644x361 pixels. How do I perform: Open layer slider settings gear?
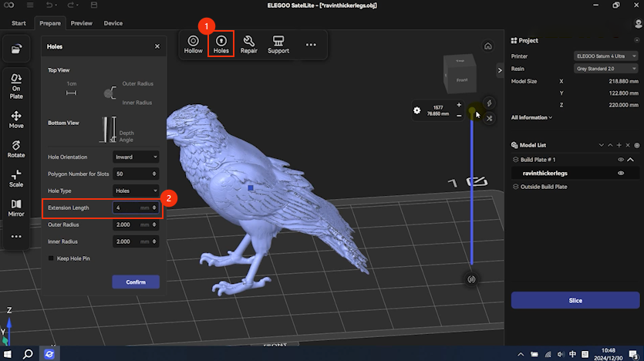click(417, 110)
